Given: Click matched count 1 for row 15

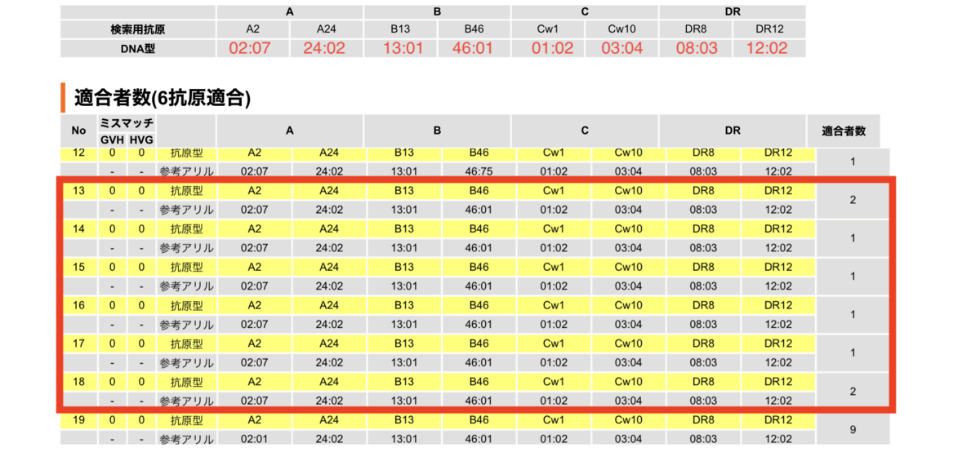Looking at the screenshot, I should (853, 277).
